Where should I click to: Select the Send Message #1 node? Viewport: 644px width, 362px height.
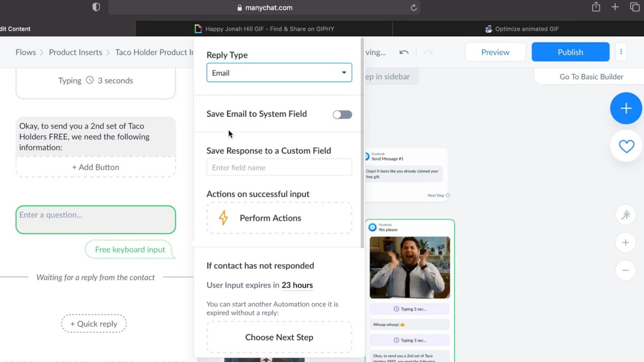[406, 175]
